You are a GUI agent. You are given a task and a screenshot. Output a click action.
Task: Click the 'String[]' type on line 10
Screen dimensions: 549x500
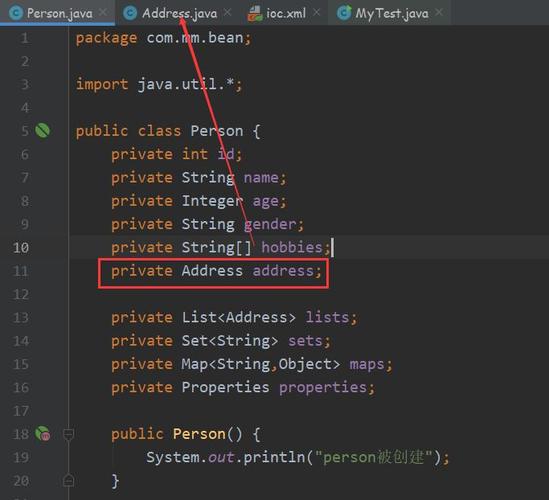tap(217, 248)
